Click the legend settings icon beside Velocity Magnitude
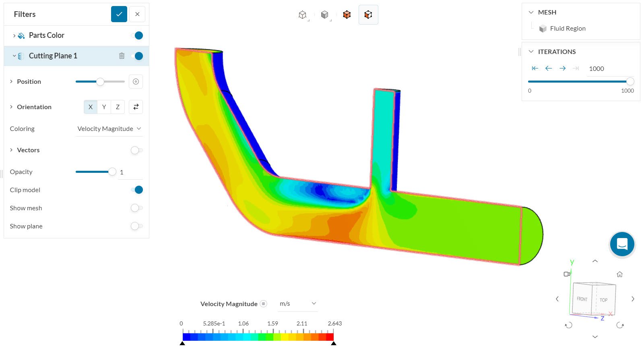Viewport: 644px width, 346px height. click(x=263, y=304)
